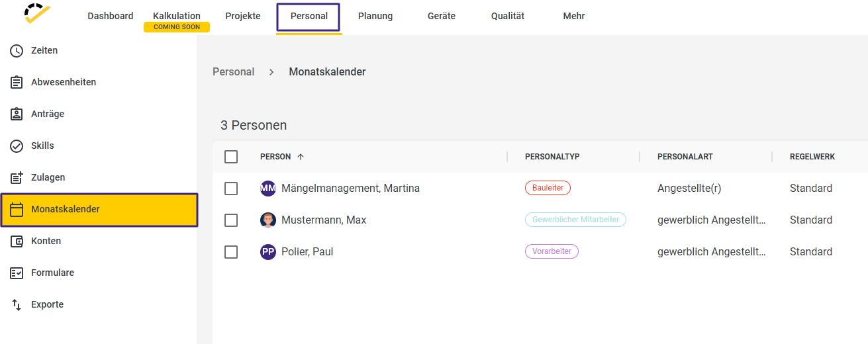The image size is (868, 344).
Task: Check the box for Mängelmanagement, Martina
Action: point(231,189)
